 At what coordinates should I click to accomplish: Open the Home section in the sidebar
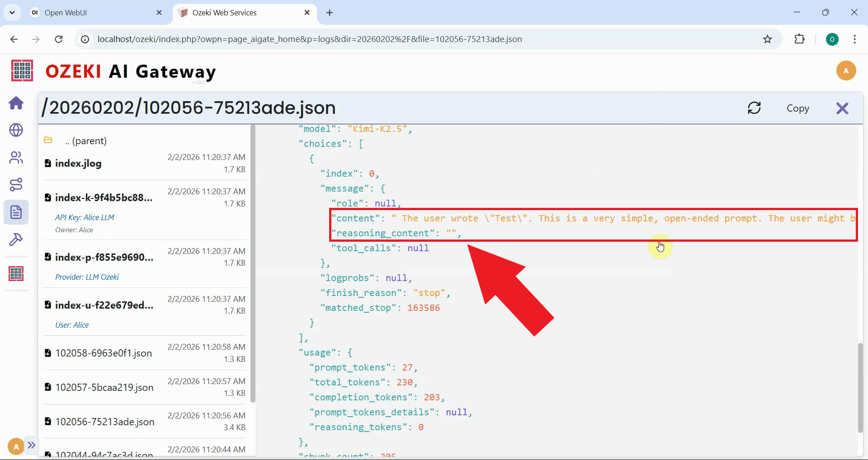pyautogui.click(x=16, y=103)
